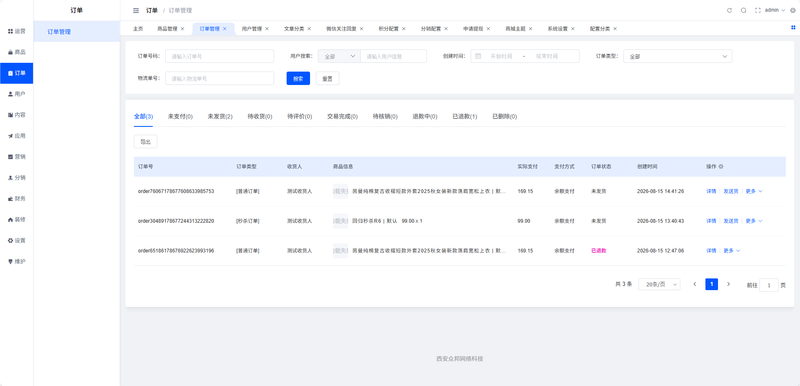Click the search icon in the header
Image resolution: width=800 pixels, height=386 pixels.
[x=743, y=10]
